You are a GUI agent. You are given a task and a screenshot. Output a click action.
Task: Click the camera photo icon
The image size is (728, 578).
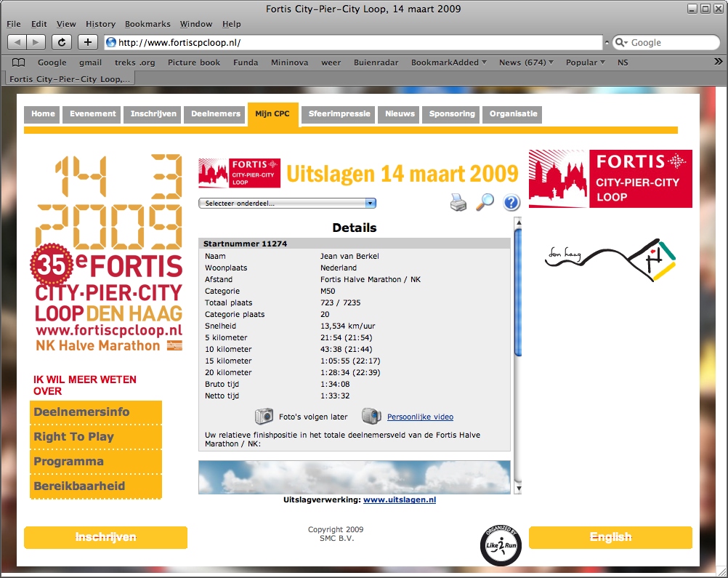pyautogui.click(x=264, y=417)
